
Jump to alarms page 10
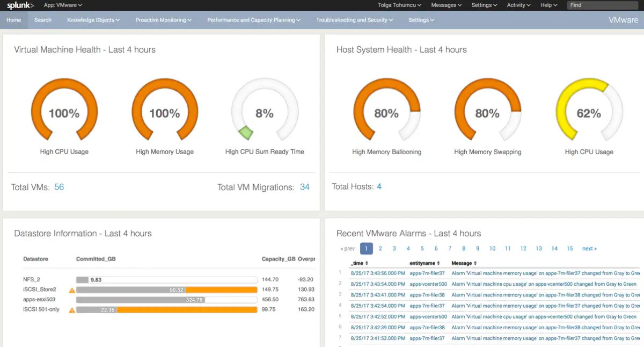(x=492, y=249)
